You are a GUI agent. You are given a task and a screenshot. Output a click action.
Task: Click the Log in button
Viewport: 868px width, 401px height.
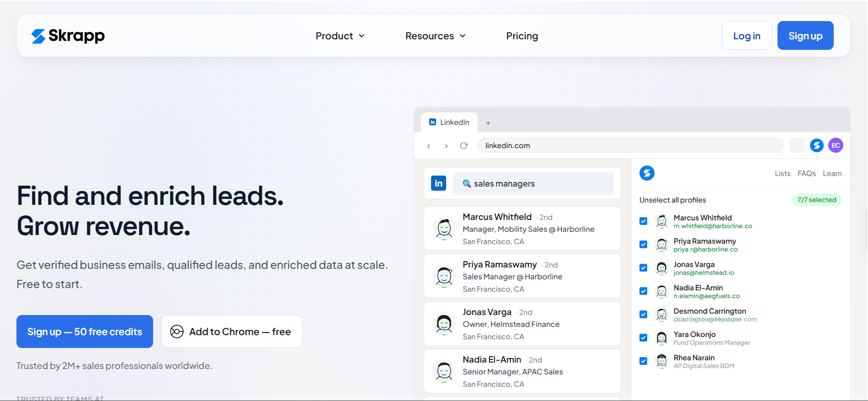pos(747,36)
